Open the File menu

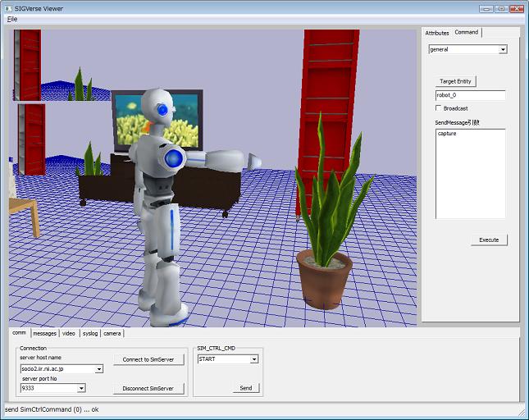tap(12, 19)
